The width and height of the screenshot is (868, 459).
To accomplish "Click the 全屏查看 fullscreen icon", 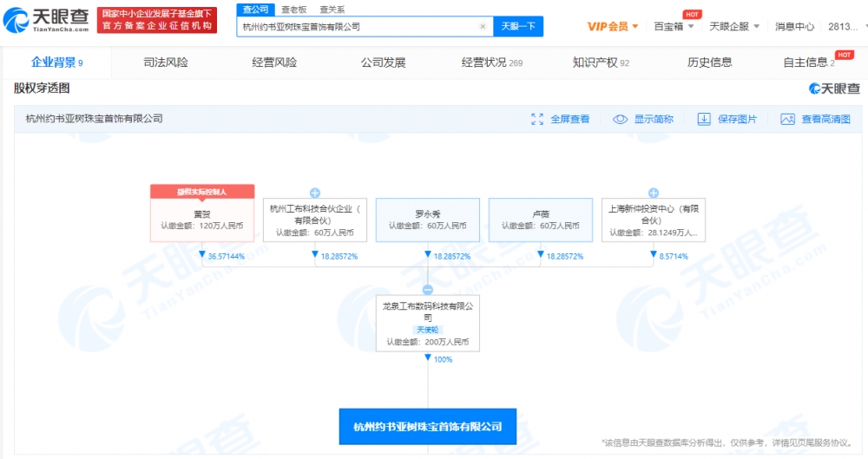I will click(537, 119).
